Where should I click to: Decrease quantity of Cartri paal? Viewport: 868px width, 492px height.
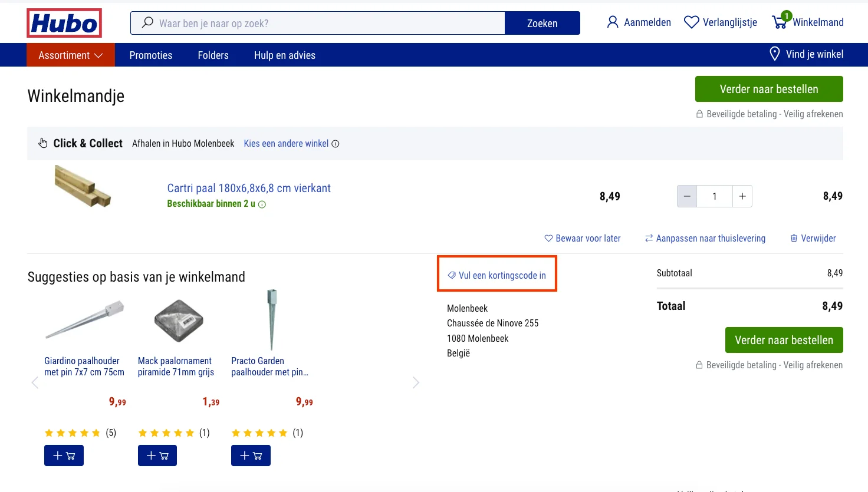click(687, 196)
